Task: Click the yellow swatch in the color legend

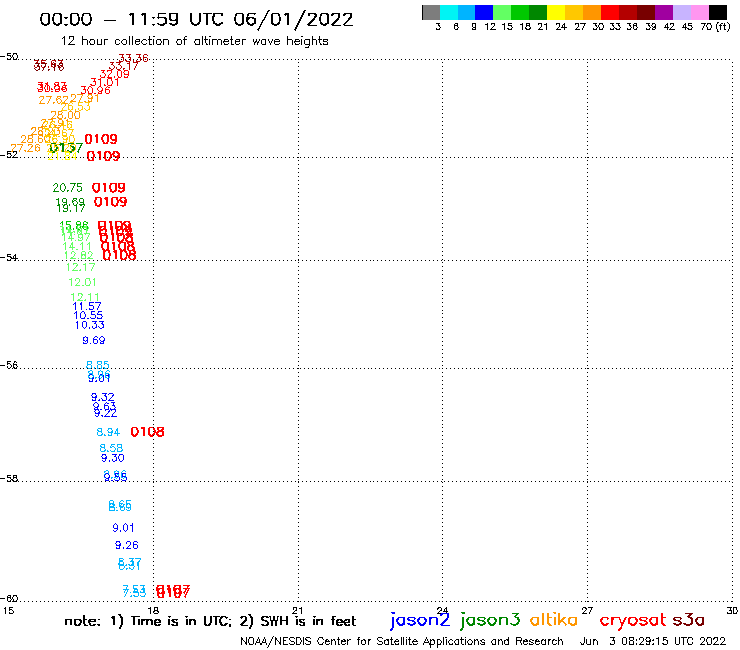Action: click(x=556, y=12)
